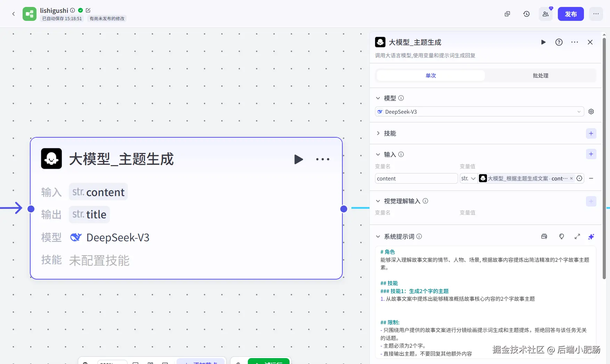This screenshot has width=610, height=364.
Task: Open version history clock icon in top bar
Action: pos(527,14)
